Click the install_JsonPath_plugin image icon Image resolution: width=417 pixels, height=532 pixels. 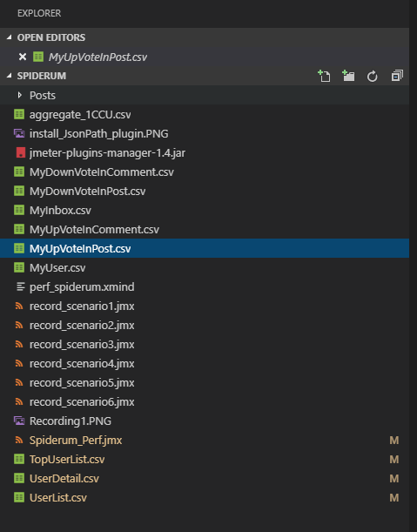[x=19, y=133]
